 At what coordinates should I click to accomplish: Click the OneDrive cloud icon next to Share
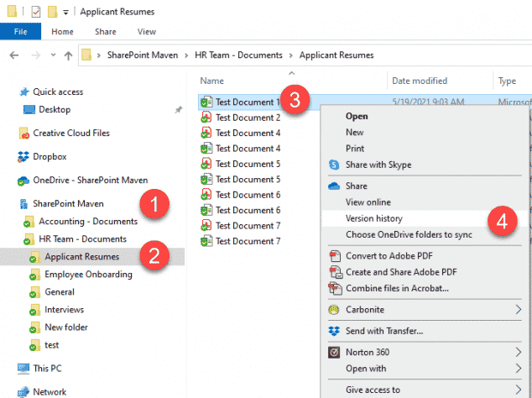334,186
